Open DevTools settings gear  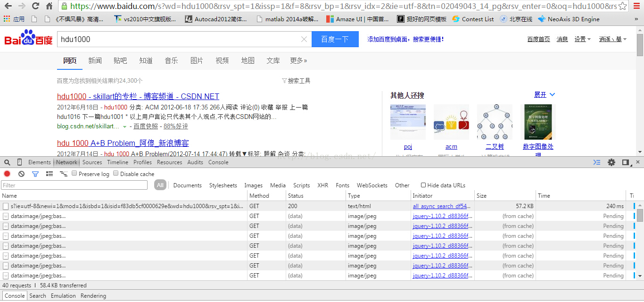tap(611, 162)
